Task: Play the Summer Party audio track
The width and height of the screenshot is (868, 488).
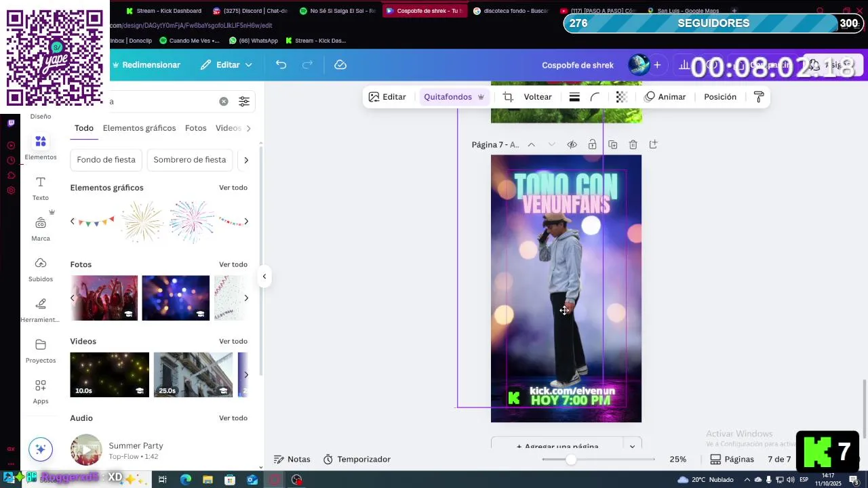Action: (x=86, y=450)
